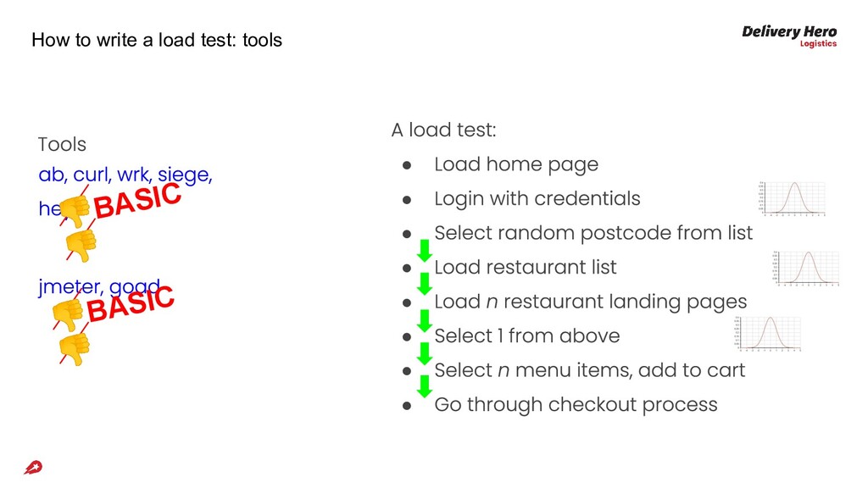Click the thumbs-down emoji beside the upper BASIC stamp
This screenshot has height=488, width=868.
[75, 210]
